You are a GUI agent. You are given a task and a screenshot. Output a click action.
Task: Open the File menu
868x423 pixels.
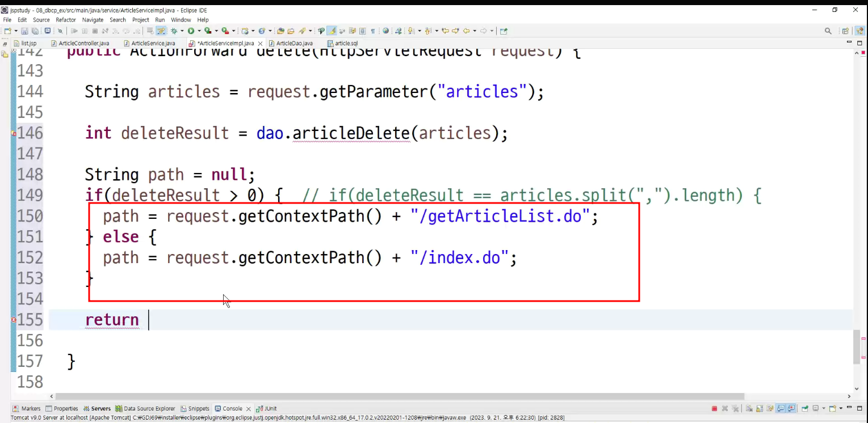click(x=7, y=20)
